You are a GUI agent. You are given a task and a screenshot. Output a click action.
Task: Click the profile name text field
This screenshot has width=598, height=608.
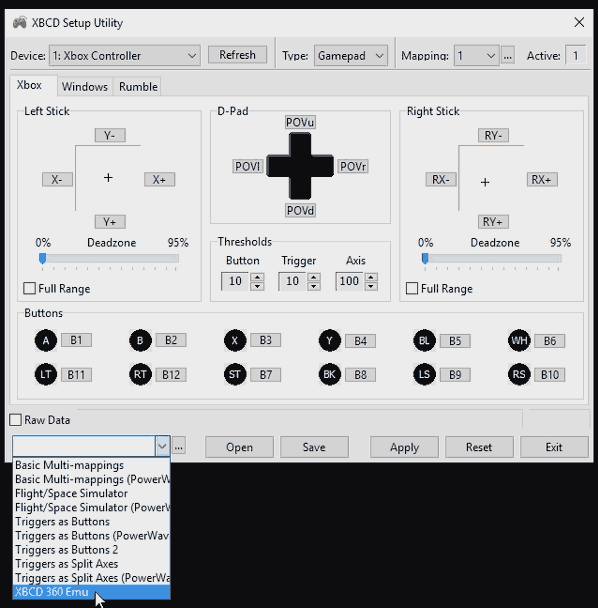tap(84, 446)
